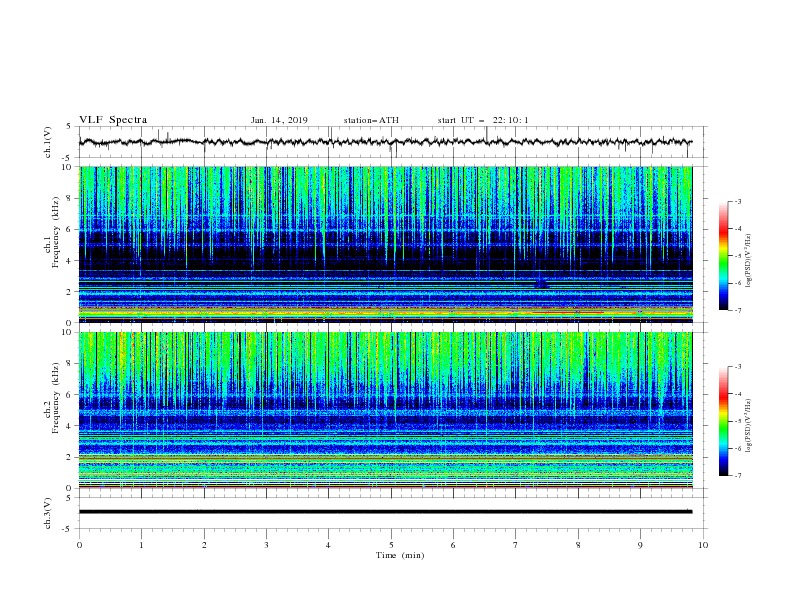The width and height of the screenshot is (792, 612).
Task: Click the ch.2 colorbar log(PSD) label
Action: pos(749,425)
